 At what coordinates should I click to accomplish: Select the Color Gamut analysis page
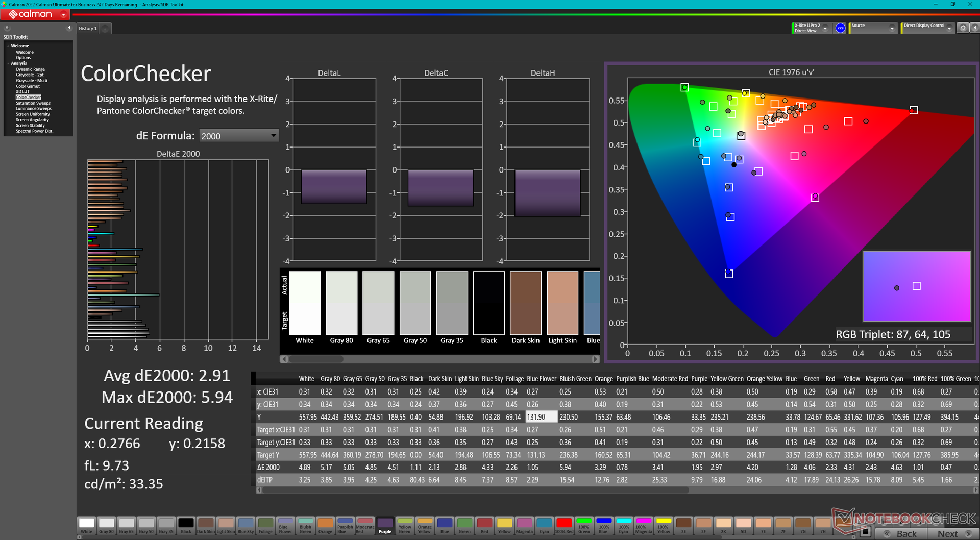(x=28, y=86)
